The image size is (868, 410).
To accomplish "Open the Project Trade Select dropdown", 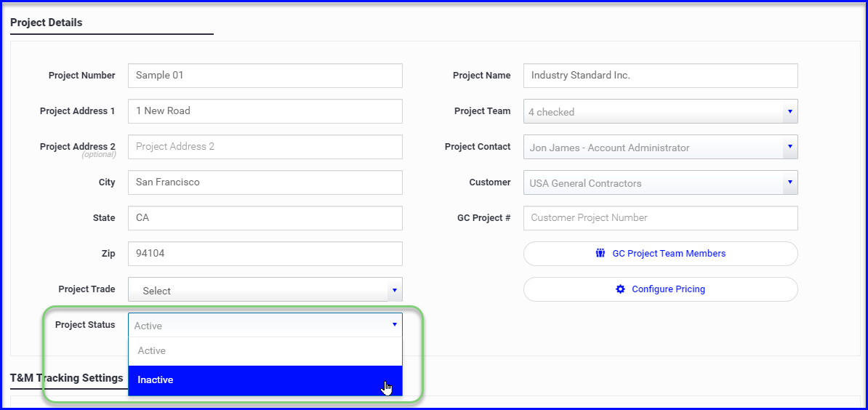I will (x=265, y=289).
